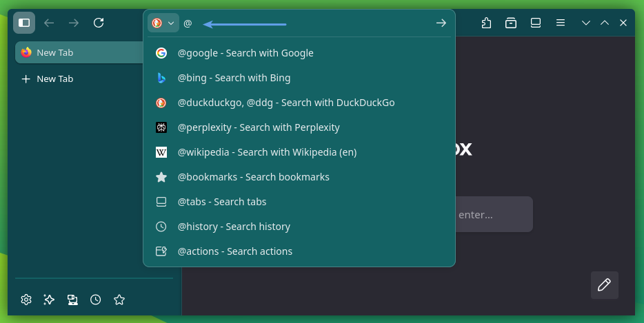This screenshot has width=644, height=323.
Task: Choose @bing - Search with Bing
Action: point(234,78)
